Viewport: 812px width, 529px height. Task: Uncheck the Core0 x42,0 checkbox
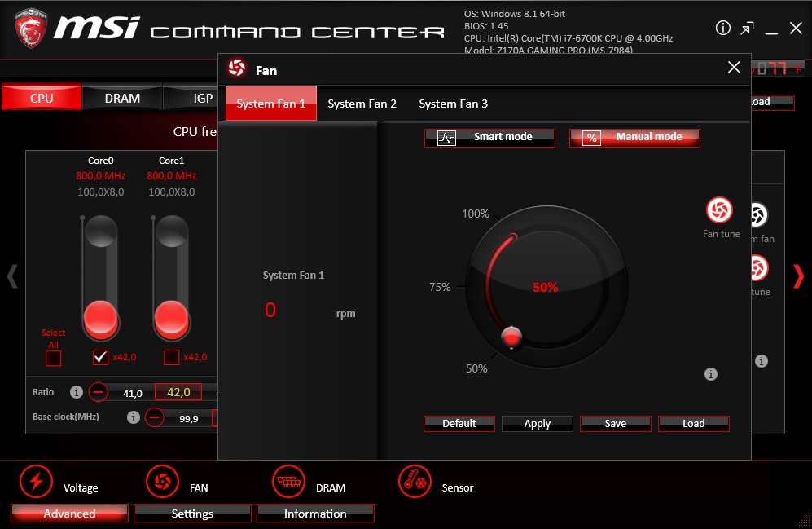100,357
